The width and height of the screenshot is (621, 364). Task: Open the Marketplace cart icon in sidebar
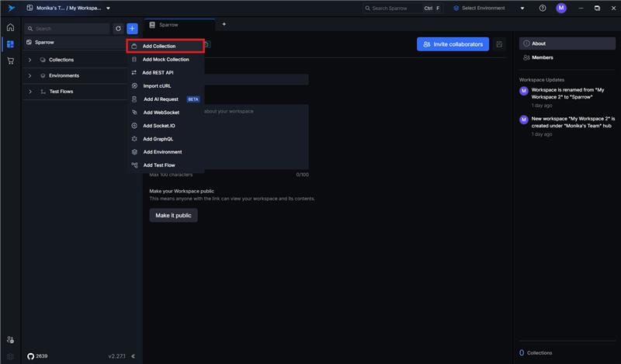pyautogui.click(x=11, y=61)
